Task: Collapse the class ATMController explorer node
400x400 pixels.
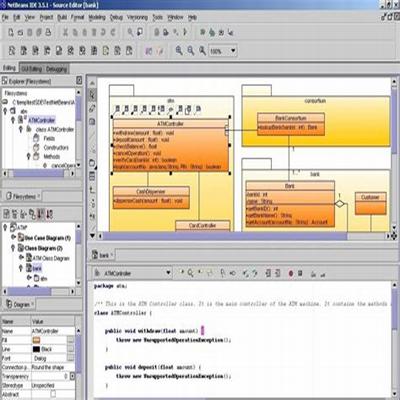Action: click(21, 129)
